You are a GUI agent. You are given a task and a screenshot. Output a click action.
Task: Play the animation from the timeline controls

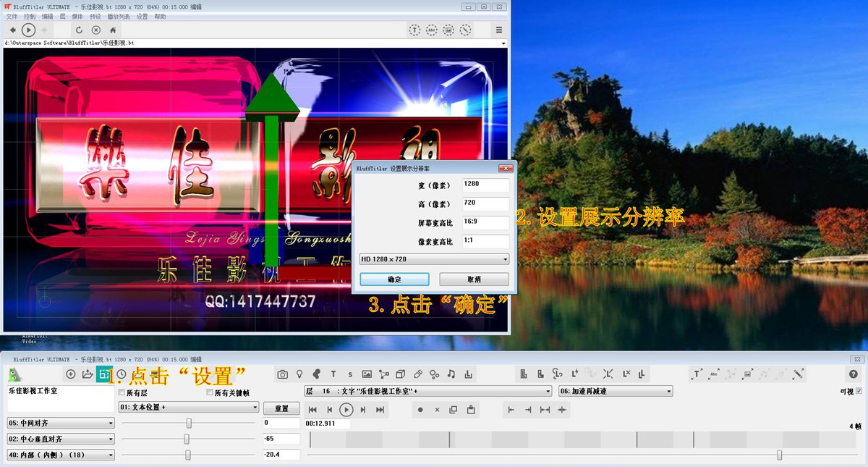[346, 410]
